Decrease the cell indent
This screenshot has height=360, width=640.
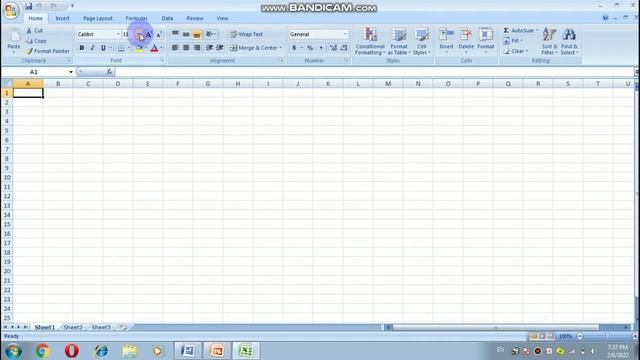209,48
